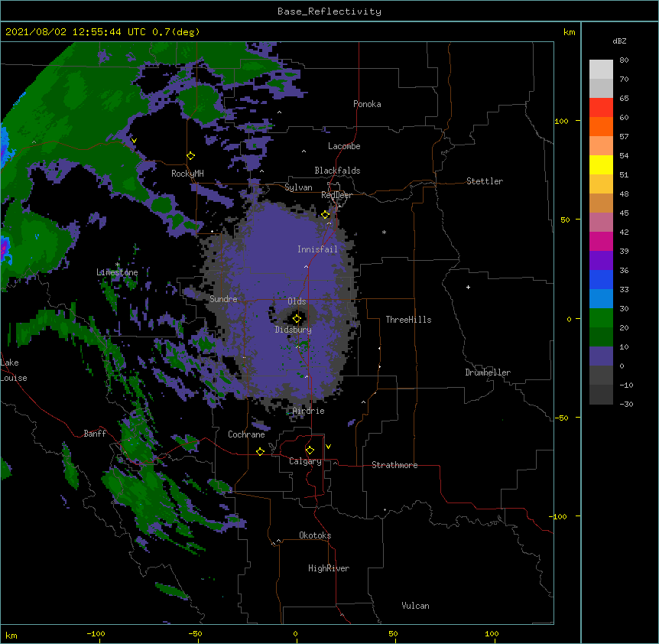Click the Innisfail city label
The image size is (659, 644).
pyautogui.click(x=317, y=249)
